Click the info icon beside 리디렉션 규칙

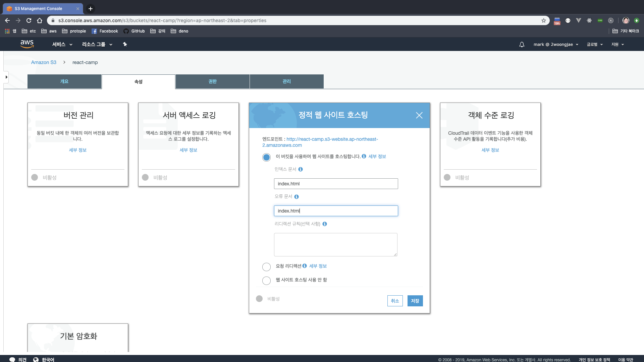pyautogui.click(x=325, y=224)
